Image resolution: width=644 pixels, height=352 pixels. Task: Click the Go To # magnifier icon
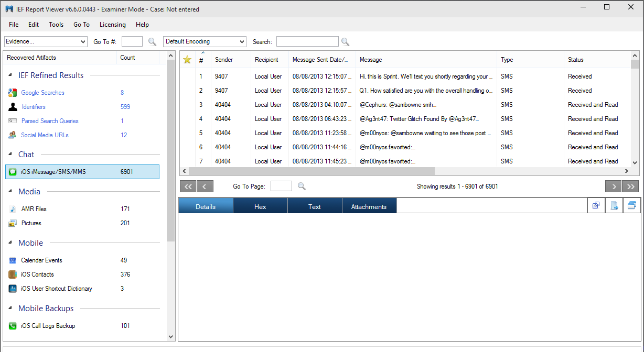coord(152,42)
